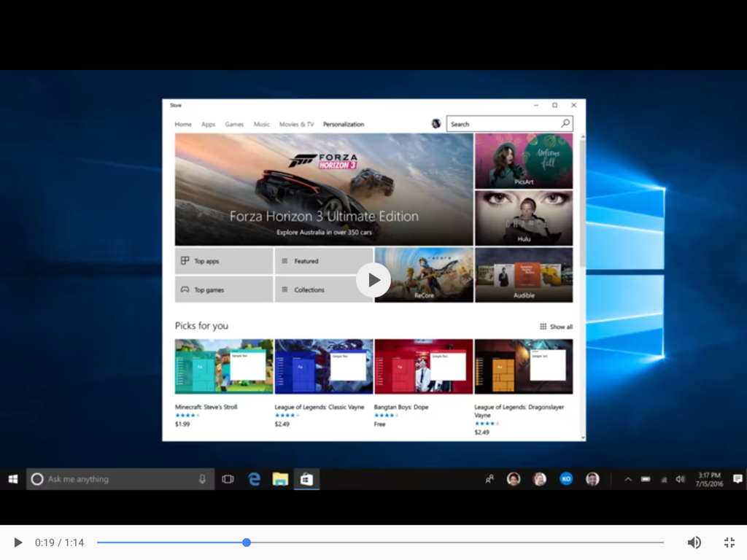This screenshot has height=560, width=747.
Task: Click the large center play overlay button
Action: [373, 280]
